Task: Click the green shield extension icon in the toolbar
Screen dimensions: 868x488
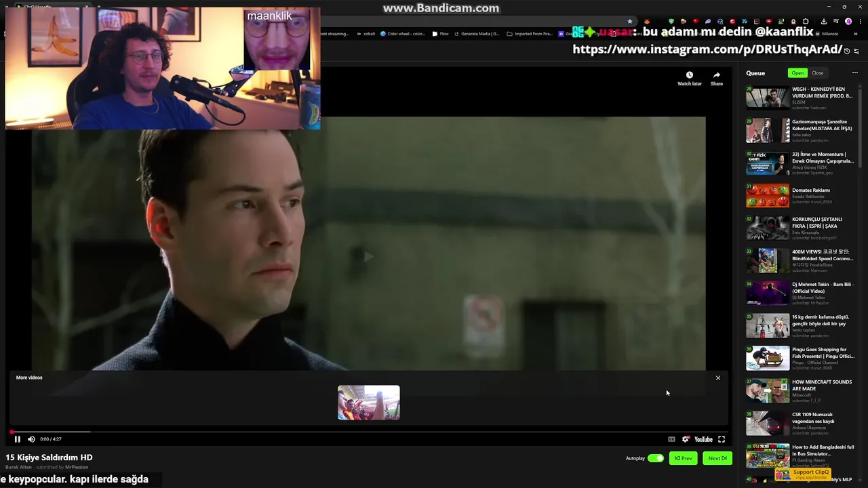Action: tap(671, 22)
